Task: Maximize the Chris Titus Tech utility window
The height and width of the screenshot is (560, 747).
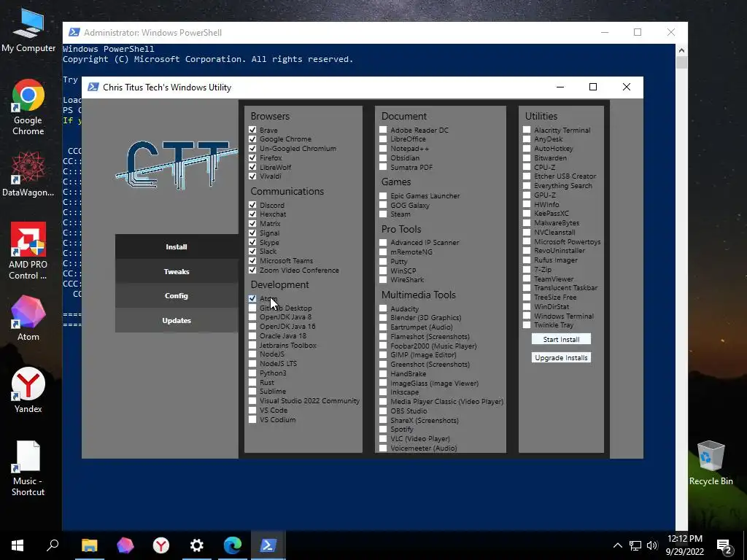Action: (593, 87)
